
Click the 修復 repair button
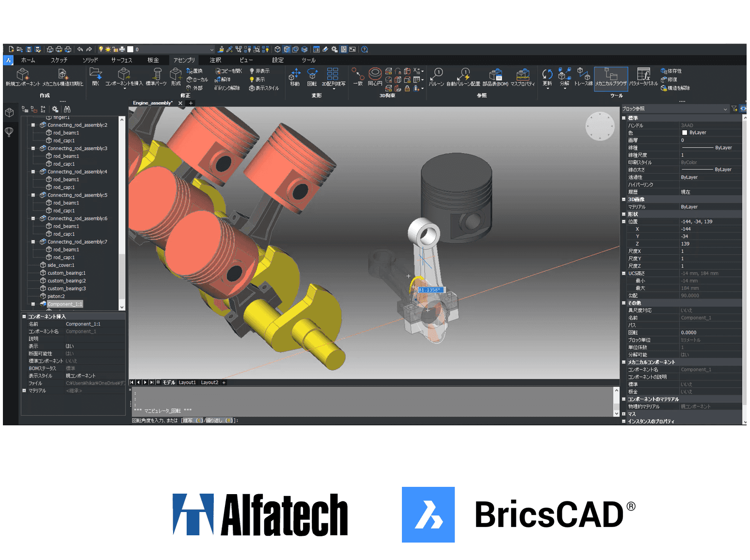[x=669, y=79]
